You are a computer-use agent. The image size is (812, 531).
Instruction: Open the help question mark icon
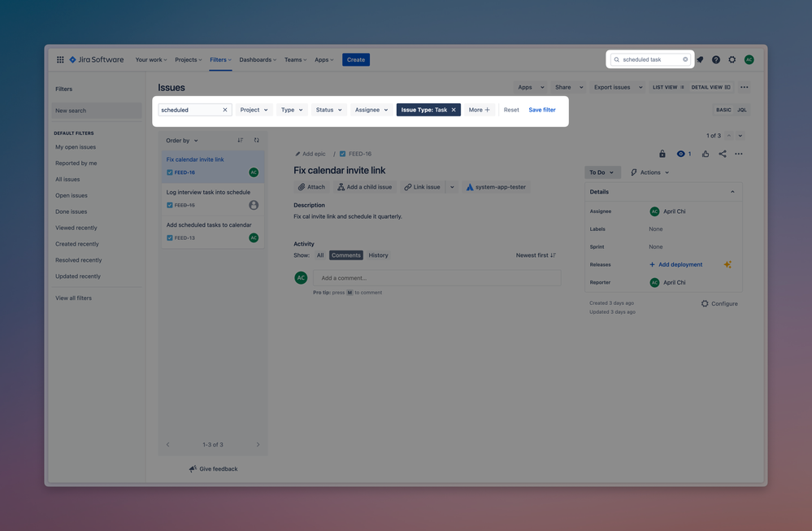[715, 59]
